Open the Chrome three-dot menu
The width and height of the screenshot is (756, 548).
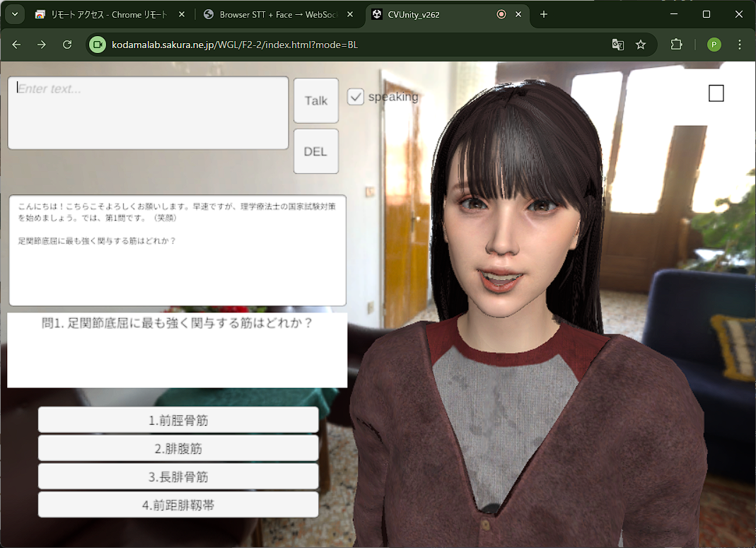coord(740,45)
